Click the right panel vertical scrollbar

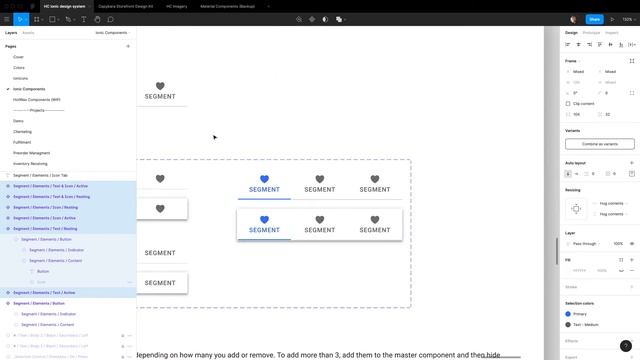tap(557, 251)
